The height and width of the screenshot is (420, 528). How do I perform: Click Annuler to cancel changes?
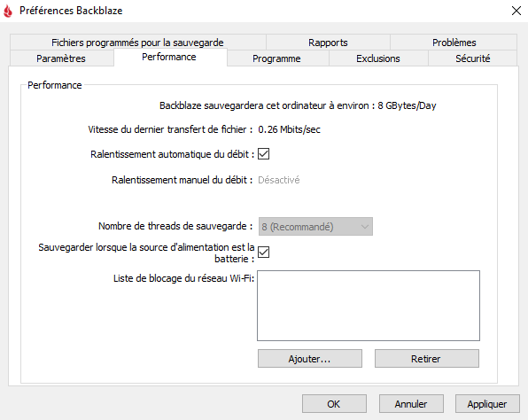coord(411,403)
